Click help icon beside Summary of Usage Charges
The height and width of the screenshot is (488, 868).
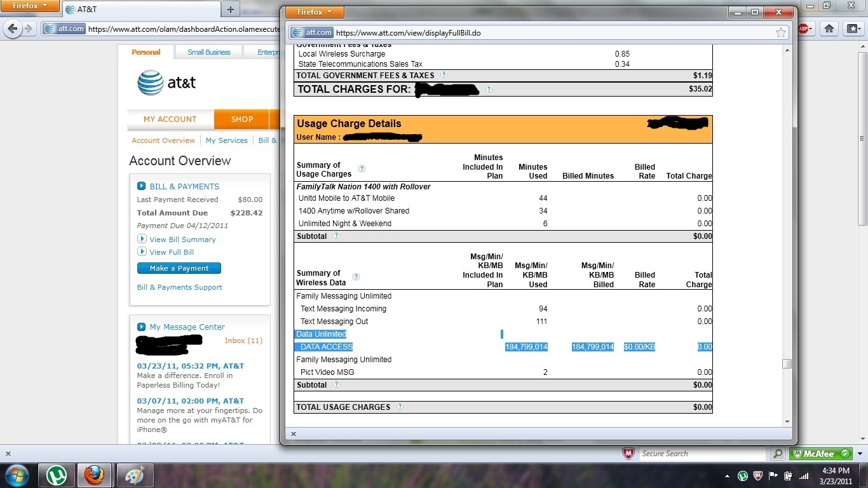(x=362, y=169)
